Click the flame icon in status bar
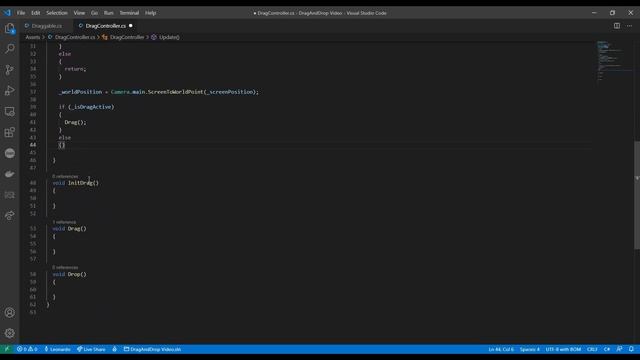640x360 pixels. point(115,349)
